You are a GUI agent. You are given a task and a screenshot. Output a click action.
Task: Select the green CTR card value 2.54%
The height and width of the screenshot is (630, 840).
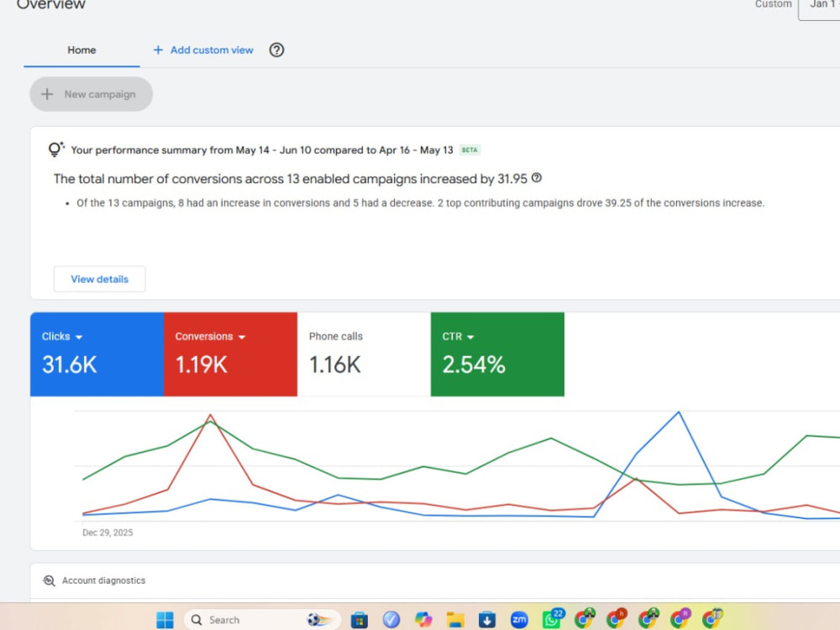474,365
